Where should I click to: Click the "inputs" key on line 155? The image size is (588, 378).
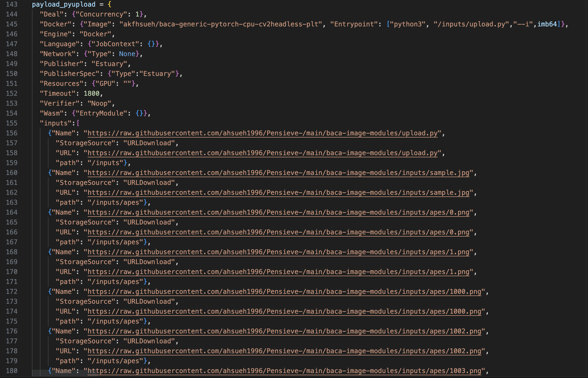(56, 123)
